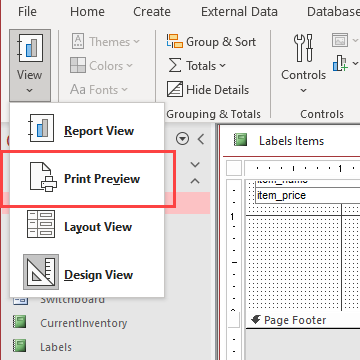This screenshot has height=360, width=360.
Task: Click the report selector box at ruler corner
Action: point(234,168)
